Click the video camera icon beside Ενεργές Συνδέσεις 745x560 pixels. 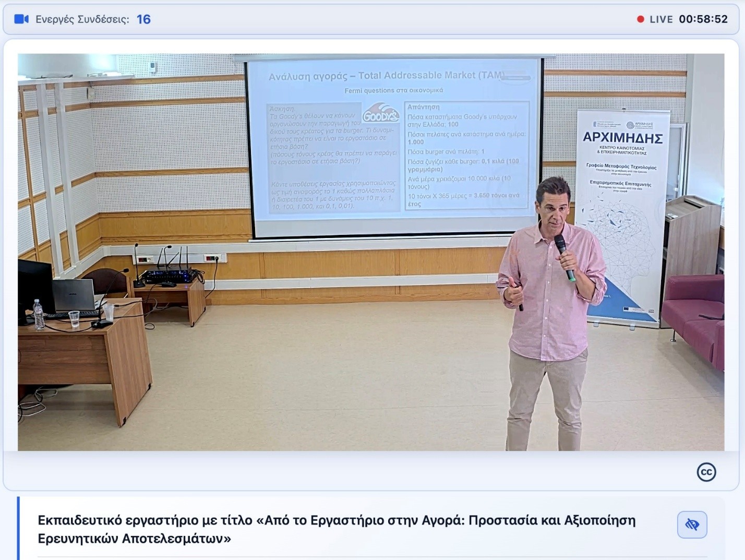[x=21, y=19]
